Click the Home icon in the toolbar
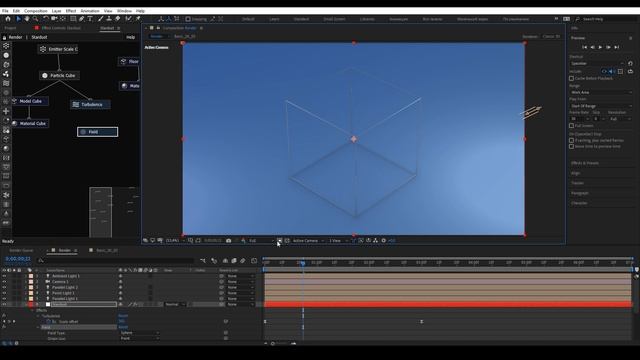640x360 pixels. coord(8,19)
